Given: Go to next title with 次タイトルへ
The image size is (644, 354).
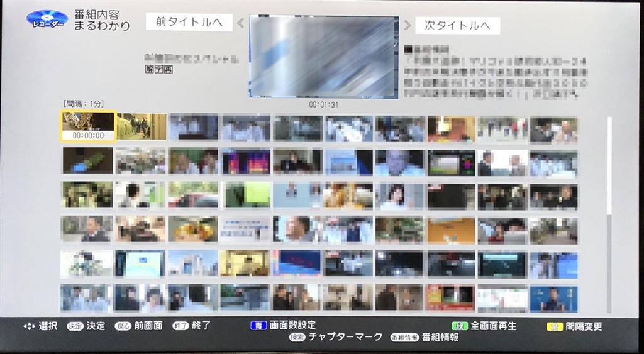Looking at the screenshot, I should tap(457, 25).
